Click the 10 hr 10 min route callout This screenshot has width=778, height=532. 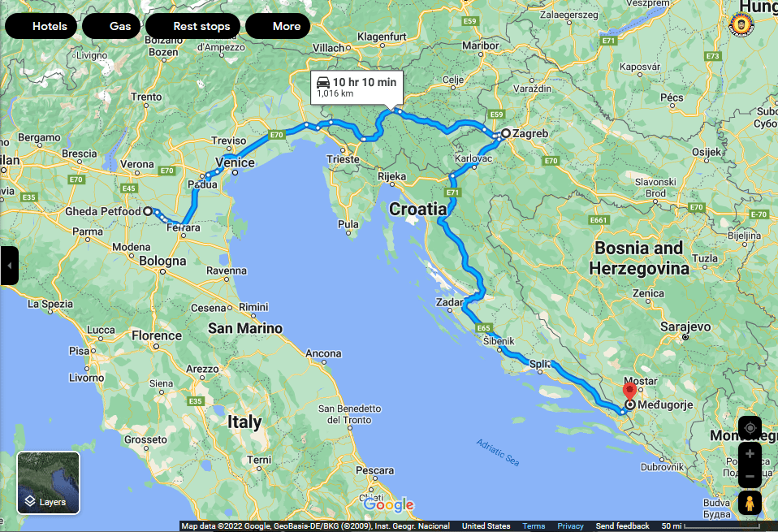pos(357,87)
